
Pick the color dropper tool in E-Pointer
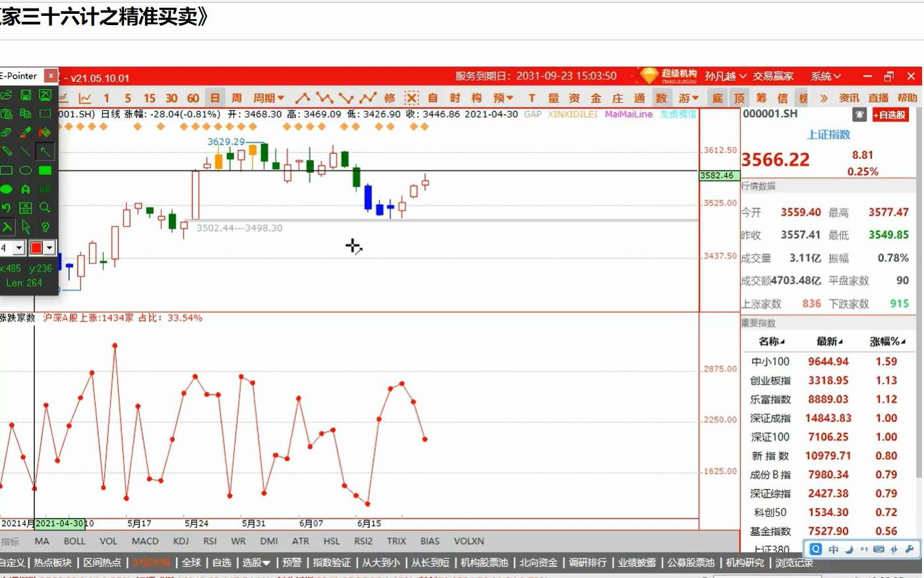click(x=26, y=132)
